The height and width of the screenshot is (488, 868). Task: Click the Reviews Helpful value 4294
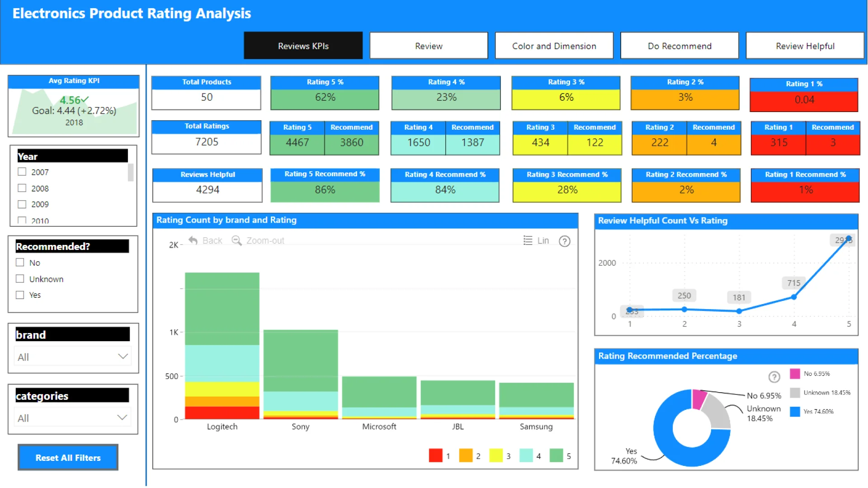click(208, 190)
